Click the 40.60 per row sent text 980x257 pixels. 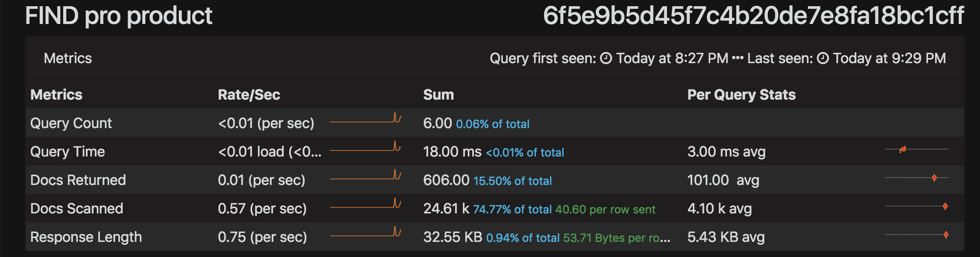(605, 209)
